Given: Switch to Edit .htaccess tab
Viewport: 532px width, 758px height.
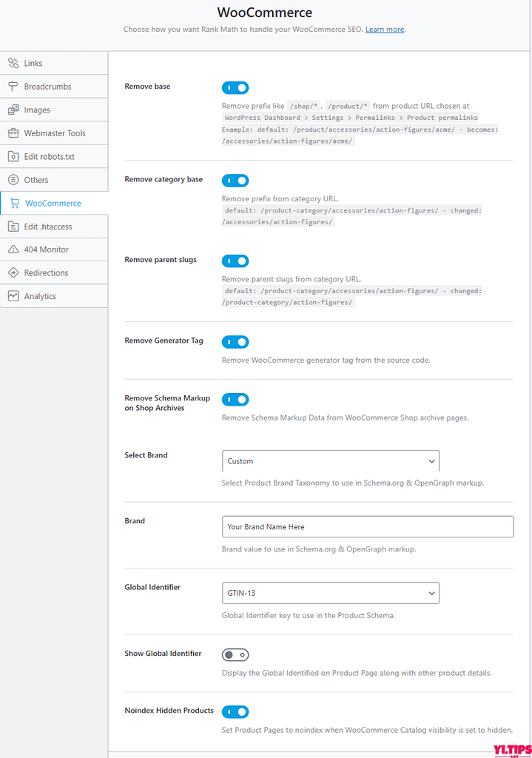Looking at the screenshot, I should (53, 227).
